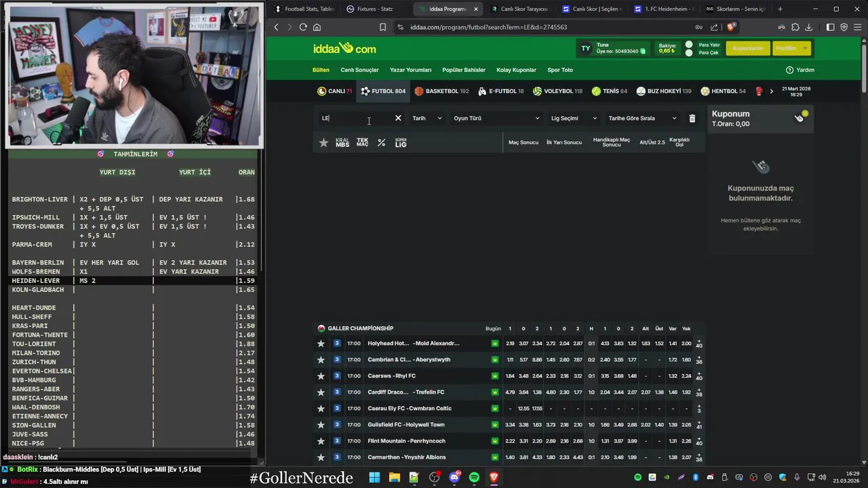Click the iddaa.com logo

tap(344, 48)
